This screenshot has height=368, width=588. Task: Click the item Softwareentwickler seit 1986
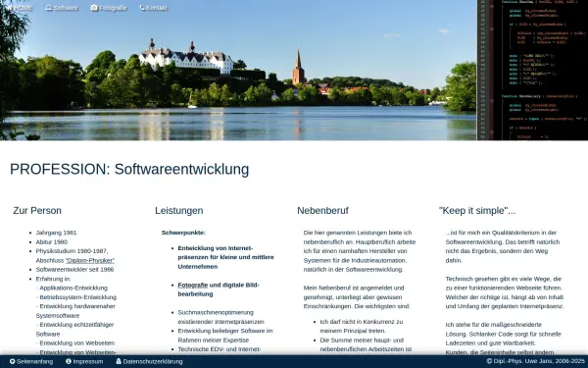(x=74, y=270)
